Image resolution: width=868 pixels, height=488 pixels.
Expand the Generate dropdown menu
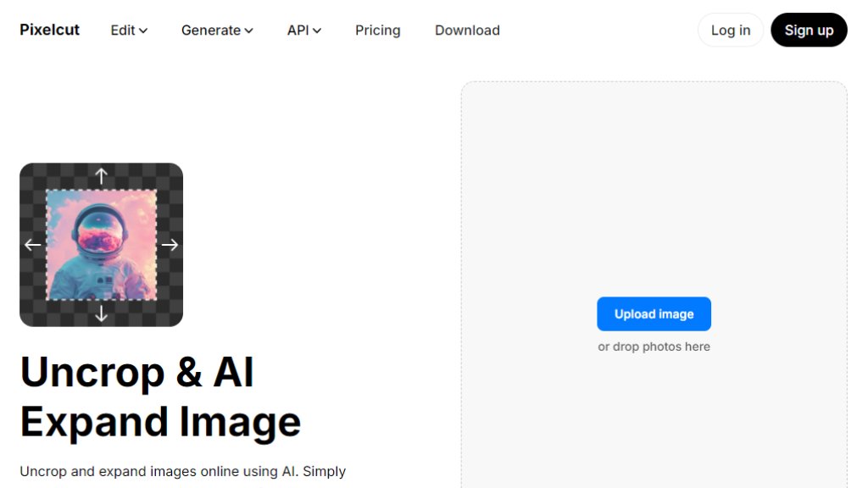click(217, 30)
